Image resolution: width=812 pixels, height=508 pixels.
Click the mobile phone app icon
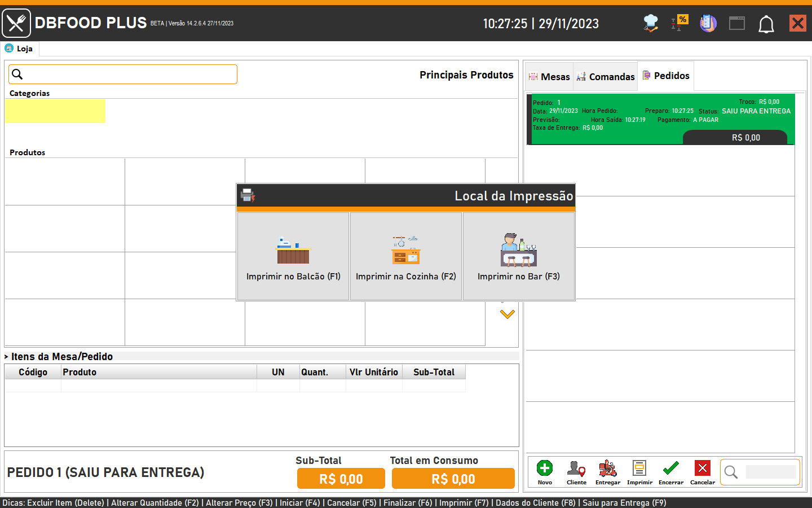[x=708, y=23]
